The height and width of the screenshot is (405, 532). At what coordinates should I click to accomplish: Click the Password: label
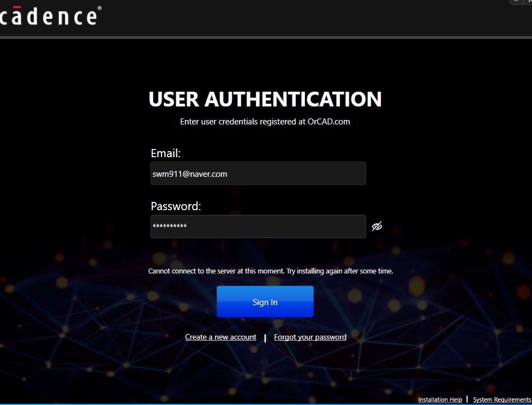pyautogui.click(x=176, y=206)
